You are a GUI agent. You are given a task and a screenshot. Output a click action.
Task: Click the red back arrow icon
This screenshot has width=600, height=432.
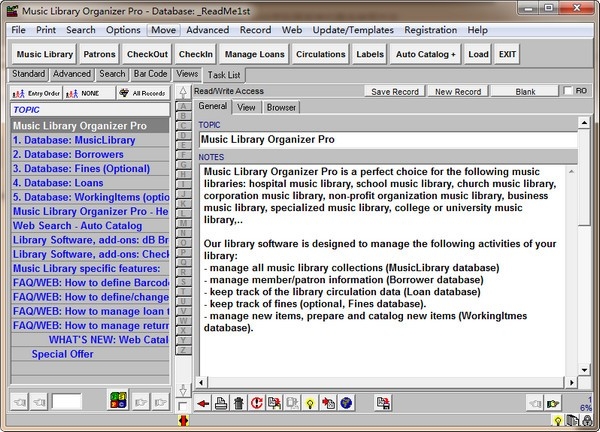[203, 403]
